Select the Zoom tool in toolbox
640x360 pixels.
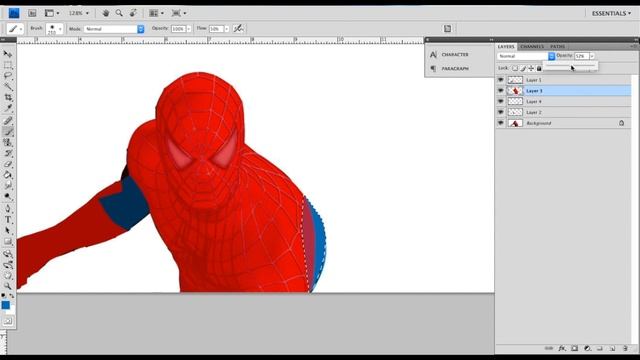pos(8,286)
